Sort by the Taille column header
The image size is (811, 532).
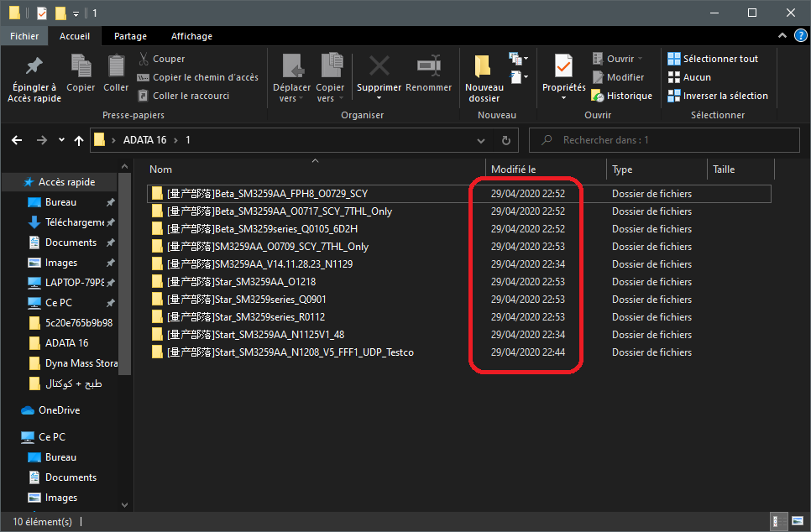[x=724, y=170]
